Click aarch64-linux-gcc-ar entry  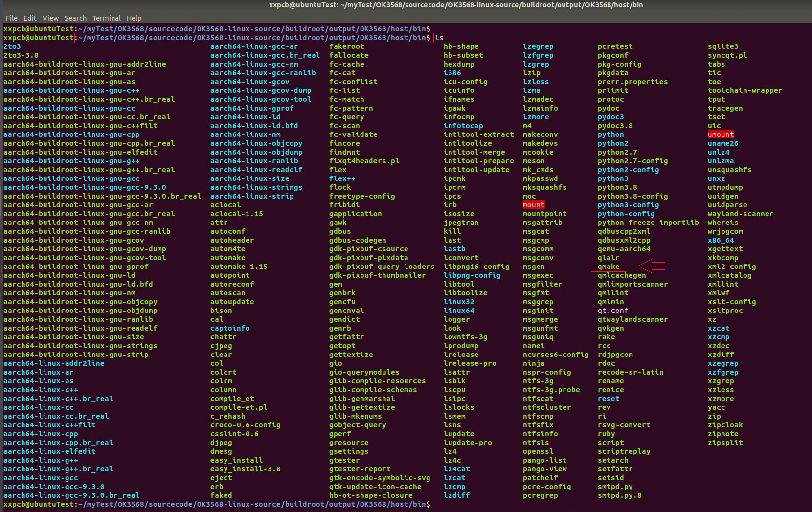[x=254, y=46]
